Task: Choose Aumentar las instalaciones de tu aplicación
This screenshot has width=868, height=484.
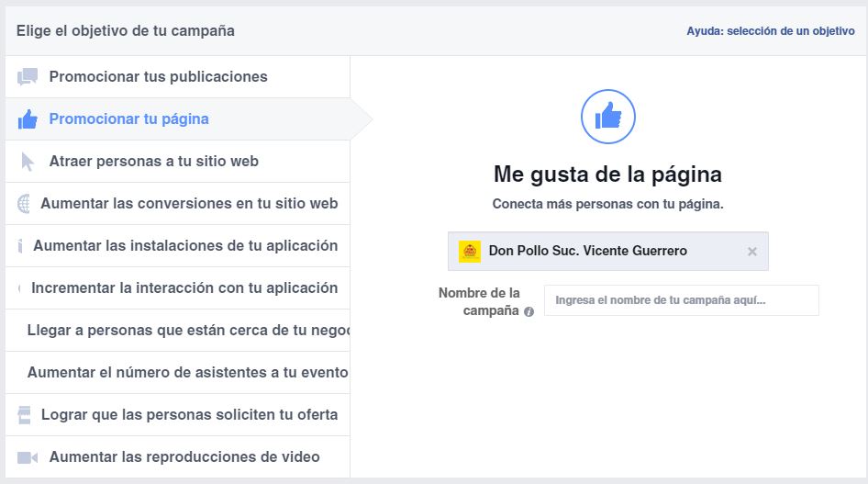Action: (178, 246)
